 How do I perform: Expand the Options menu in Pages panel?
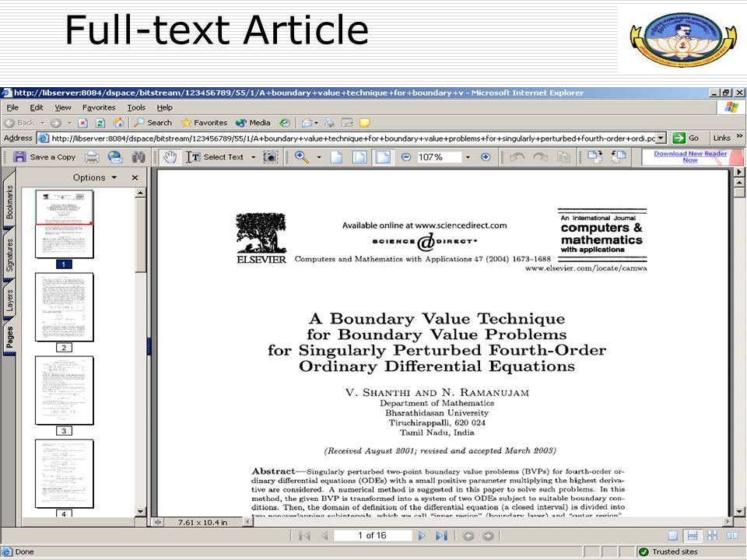(95, 177)
